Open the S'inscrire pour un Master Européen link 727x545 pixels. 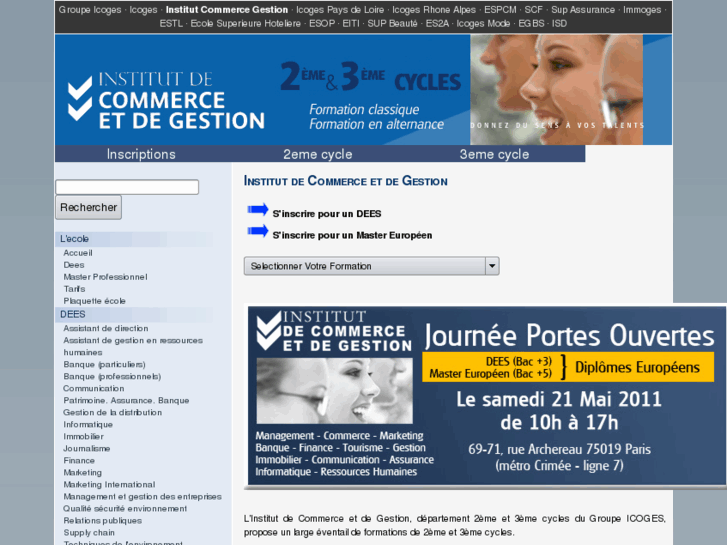tap(352, 235)
